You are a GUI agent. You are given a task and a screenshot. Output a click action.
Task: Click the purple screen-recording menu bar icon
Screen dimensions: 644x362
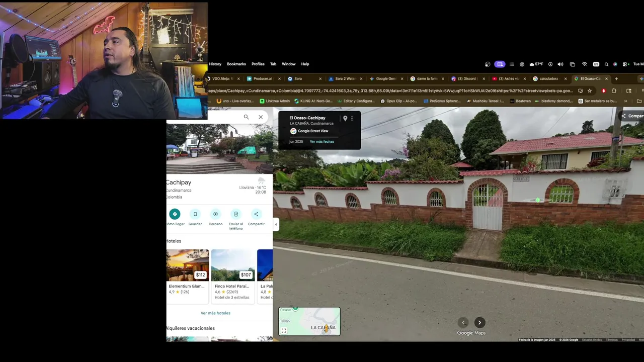tap(500, 64)
